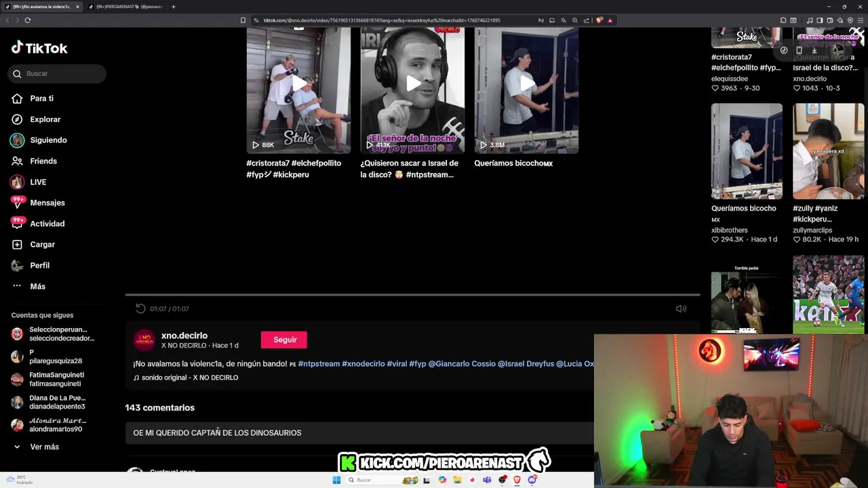Open Brave browser icon in taskbar
This screenshot has height=488, width=868.
click(x=517, y=480)
